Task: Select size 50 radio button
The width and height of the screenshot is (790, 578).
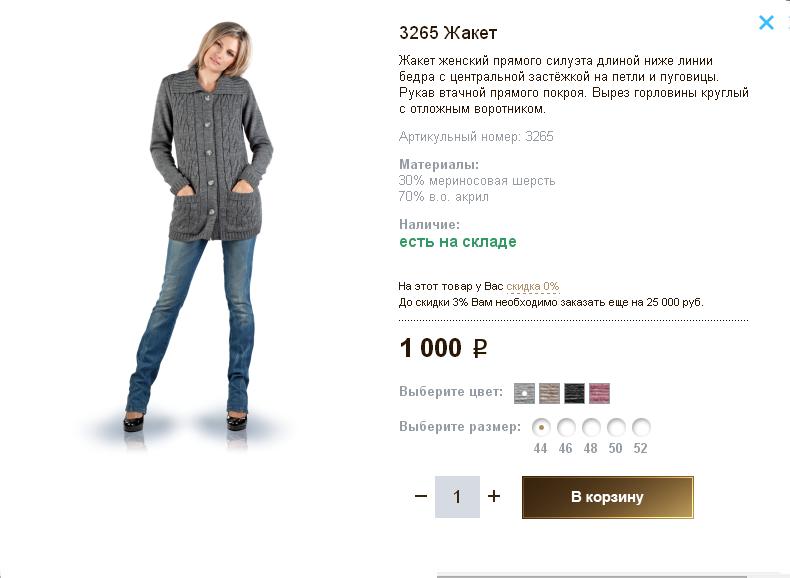Action: tap(616, 426)
